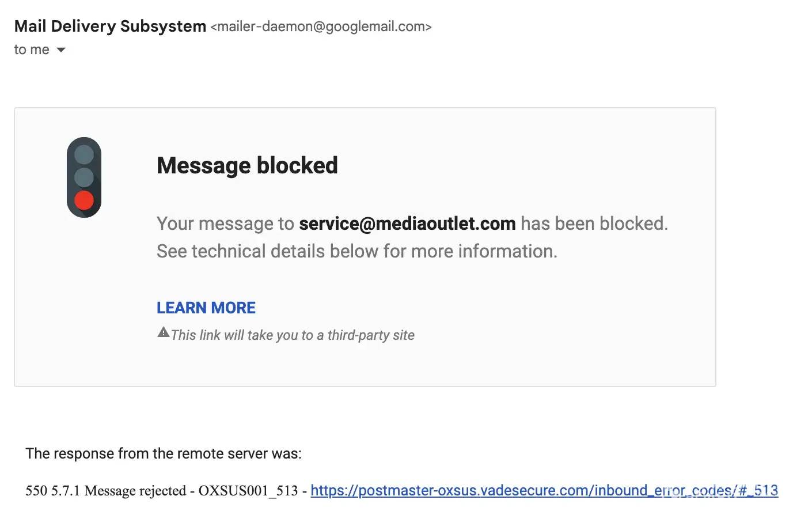Click the "Your message to" text
The image size is (812, 515).
point(225,224)
